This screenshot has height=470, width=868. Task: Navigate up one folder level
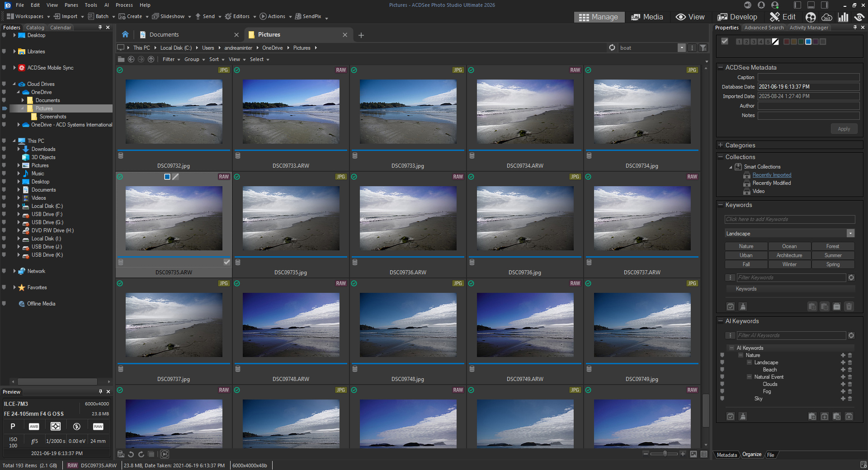[x=151, y=59]
